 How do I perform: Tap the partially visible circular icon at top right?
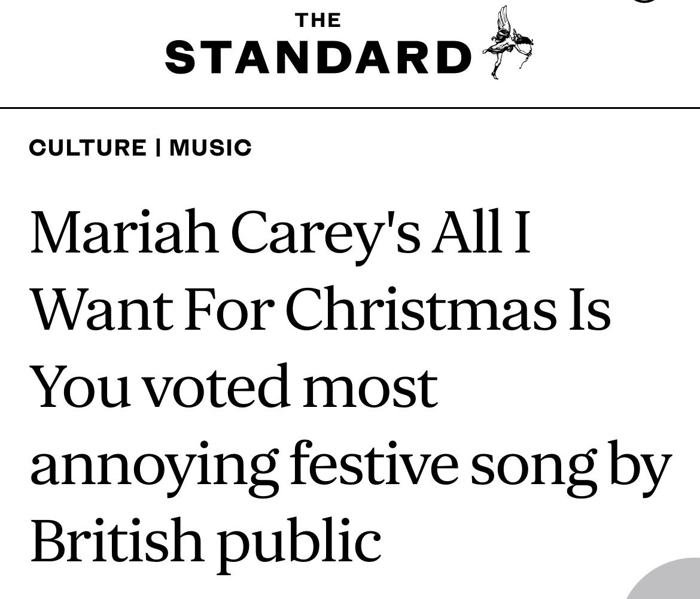click(x=645, y=2)
